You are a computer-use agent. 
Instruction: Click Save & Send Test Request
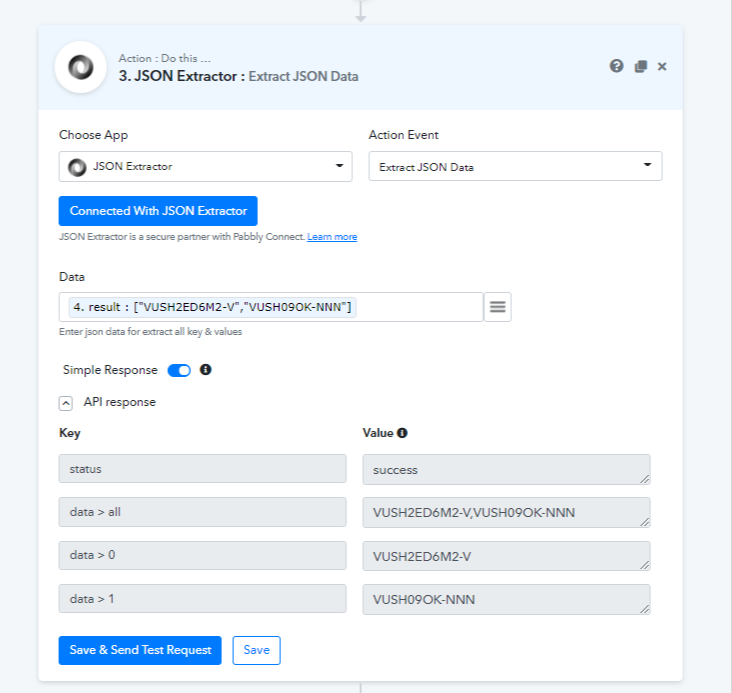pyautogui.click(x=140, y=650)
